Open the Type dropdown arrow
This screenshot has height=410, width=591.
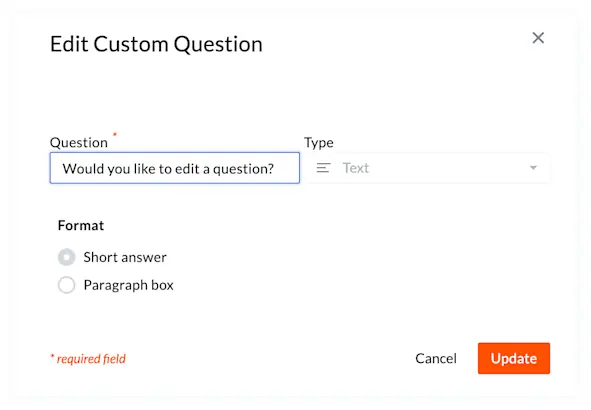tap(533, 168)
